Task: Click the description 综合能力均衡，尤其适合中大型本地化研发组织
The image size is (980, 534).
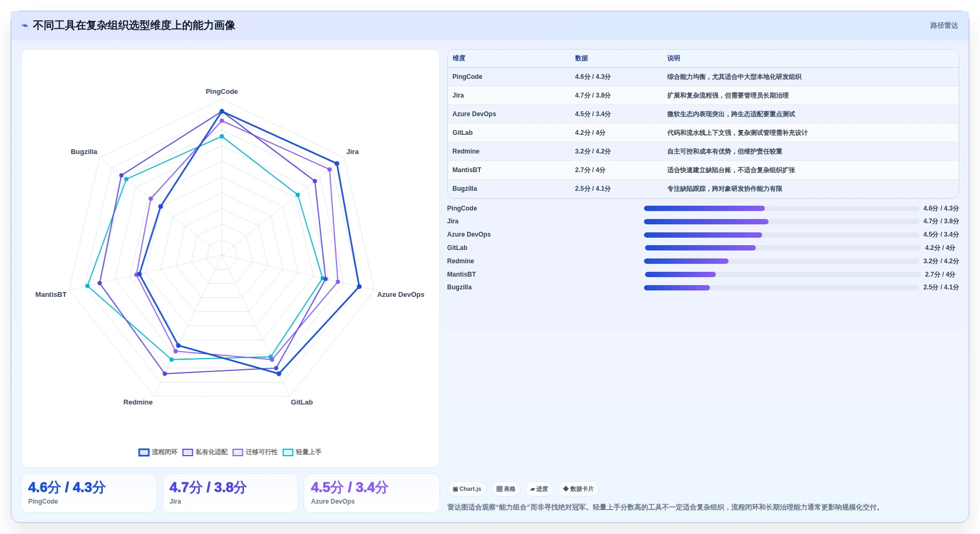Action: click(734, 77)
